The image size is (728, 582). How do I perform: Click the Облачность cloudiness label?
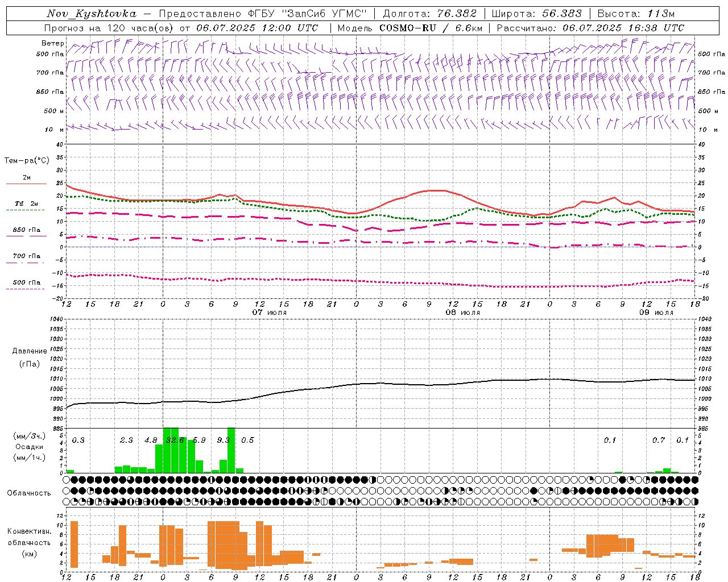click(29, 493)
